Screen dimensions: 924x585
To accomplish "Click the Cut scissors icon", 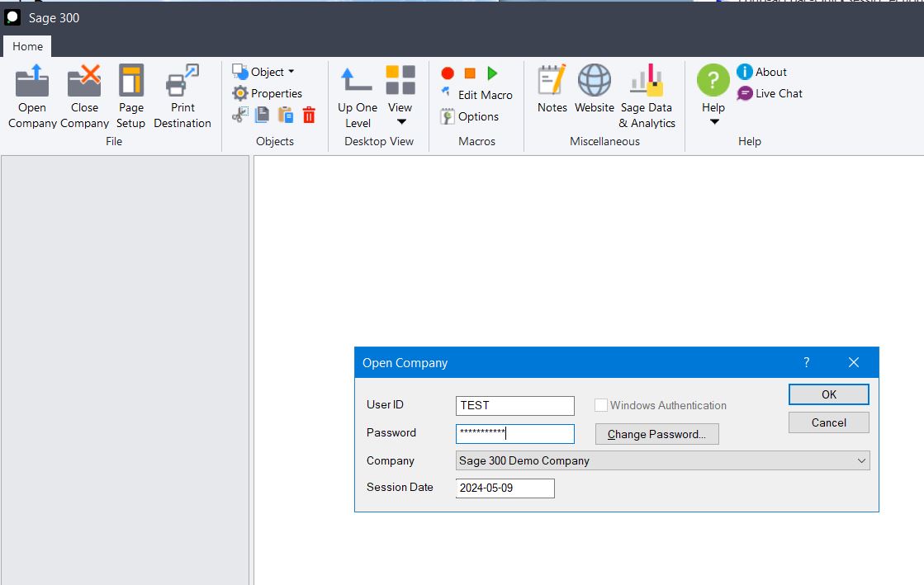I will tap(239, 115).
